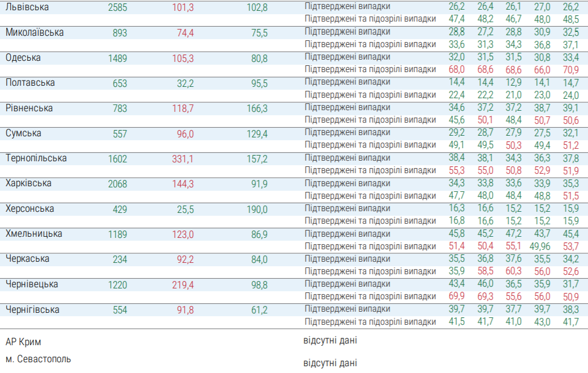
Task: Click the м. Севастополь label
Action: pos(39,359)
